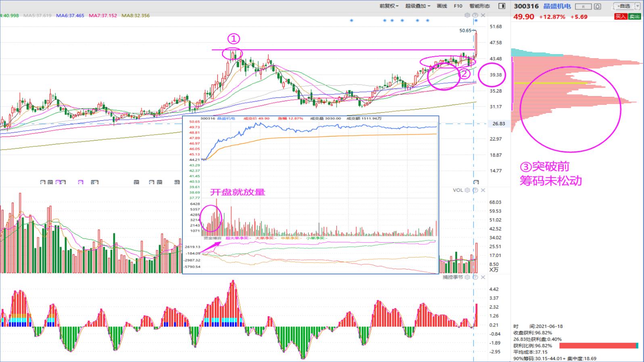Click the +5.69 price change value
Screen dimensions: 644x362
(x=579, y=17)
